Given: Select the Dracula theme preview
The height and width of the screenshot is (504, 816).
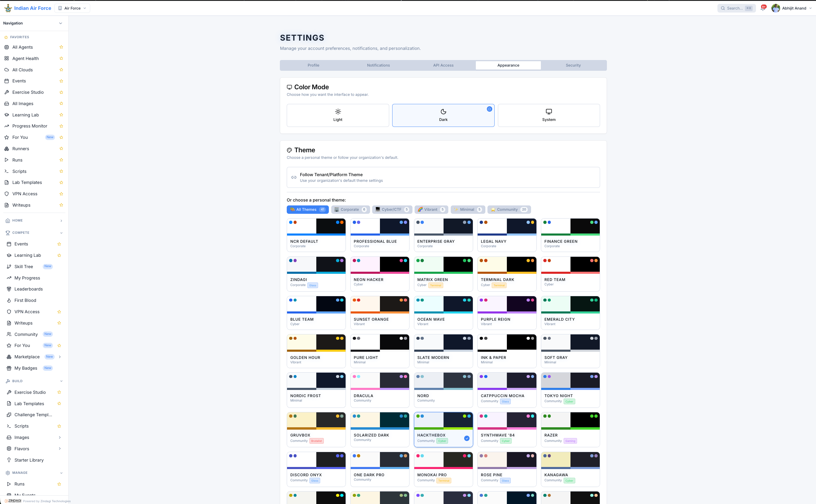Looking at the screenshot, I should (380, 390).
